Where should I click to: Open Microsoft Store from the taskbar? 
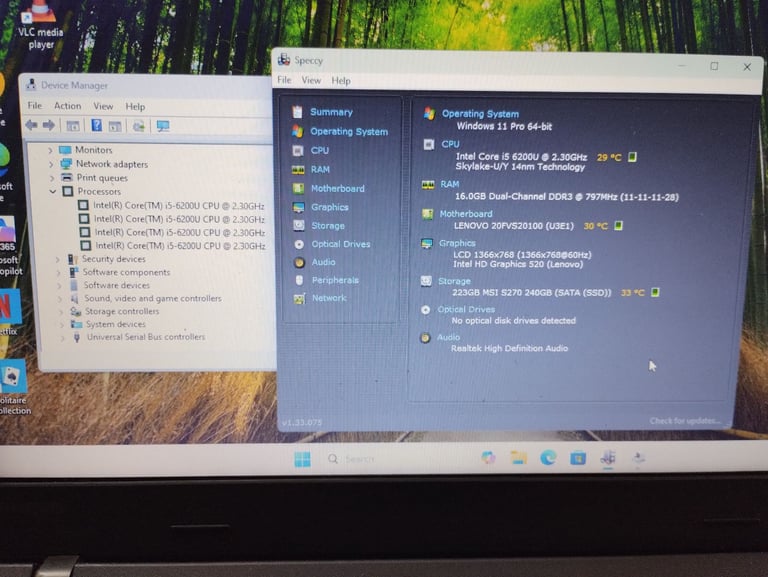point(578,458)
